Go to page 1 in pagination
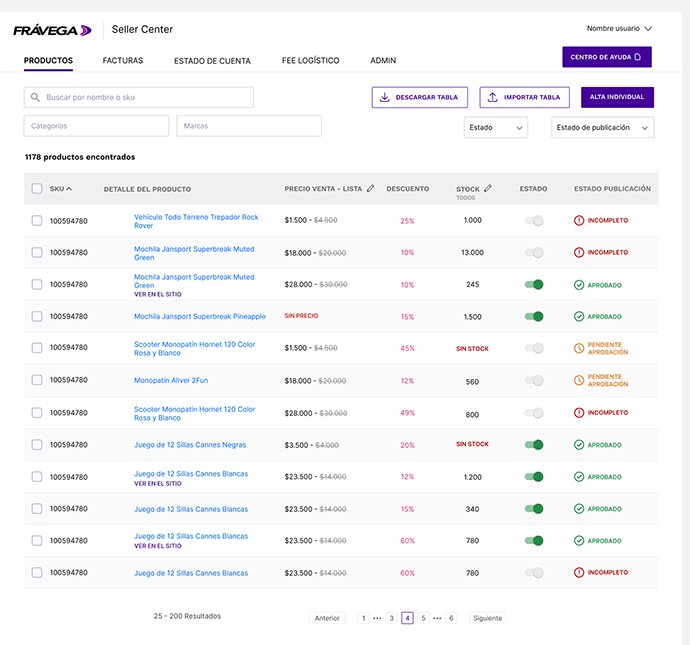 click(363, 618)
